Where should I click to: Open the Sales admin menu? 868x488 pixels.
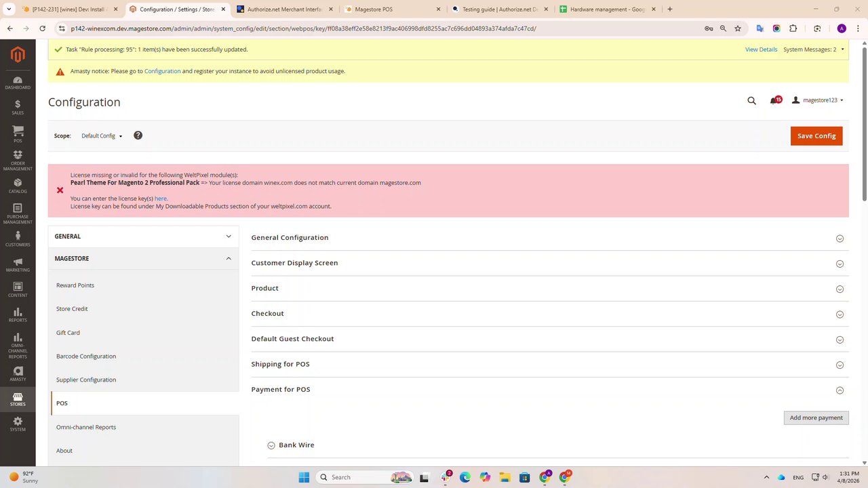(18, 107)
